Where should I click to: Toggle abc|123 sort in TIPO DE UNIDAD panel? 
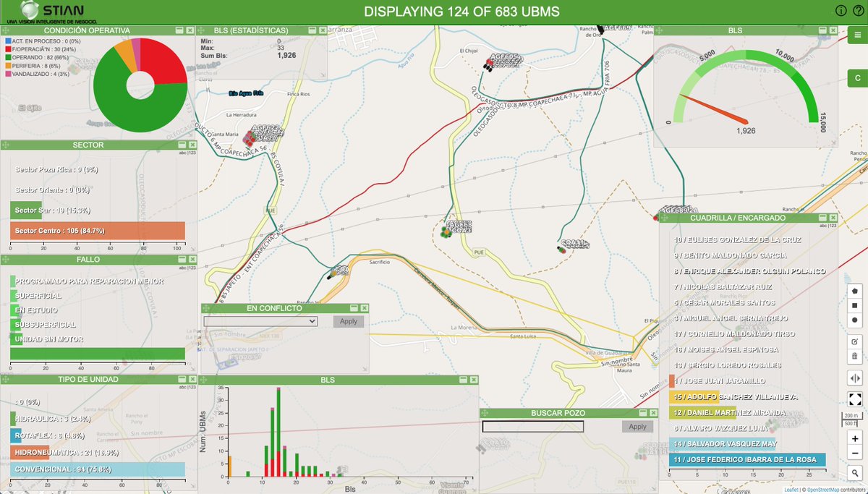click(x=187, y=387)
